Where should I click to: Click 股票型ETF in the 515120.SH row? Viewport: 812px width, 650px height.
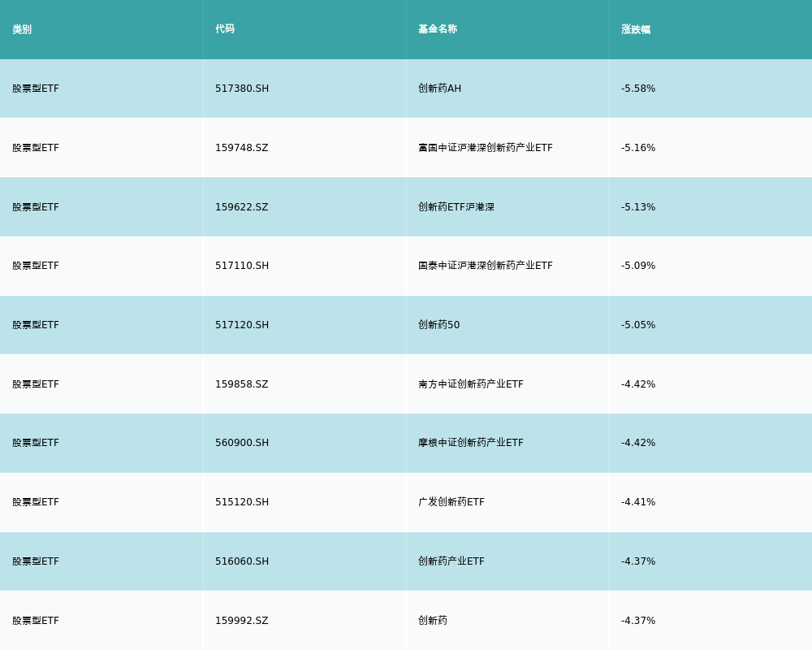36,502
